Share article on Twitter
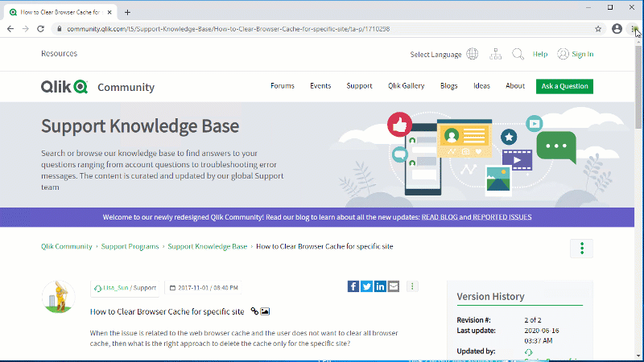The width and height of the screenshot is (644, 362). click(366, 286)
